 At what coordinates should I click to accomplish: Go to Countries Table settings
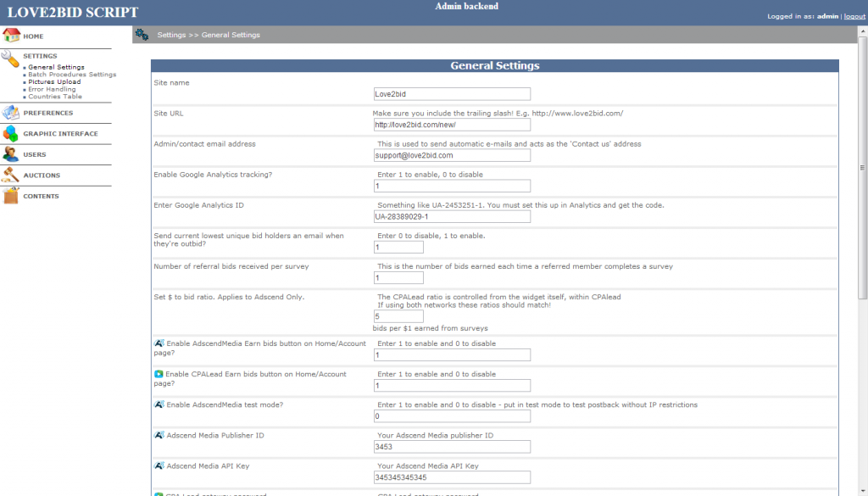[x=55, y=97]
